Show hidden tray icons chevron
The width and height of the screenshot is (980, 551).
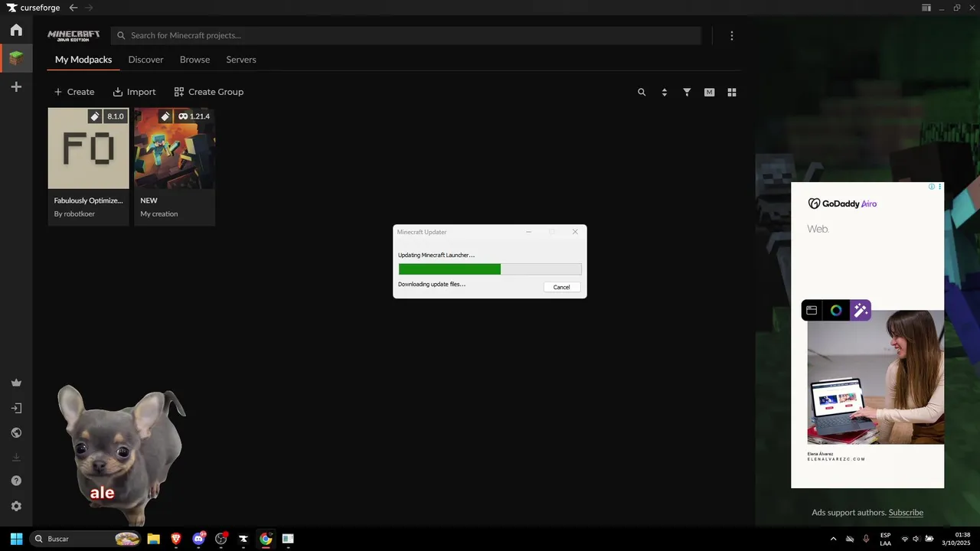833,540
